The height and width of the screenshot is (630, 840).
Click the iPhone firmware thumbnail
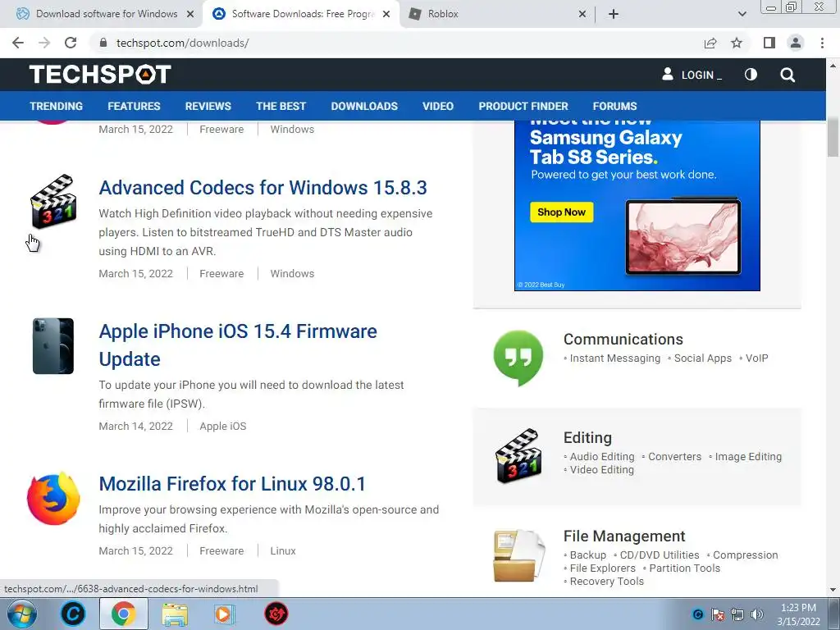[x=53, y=346]
